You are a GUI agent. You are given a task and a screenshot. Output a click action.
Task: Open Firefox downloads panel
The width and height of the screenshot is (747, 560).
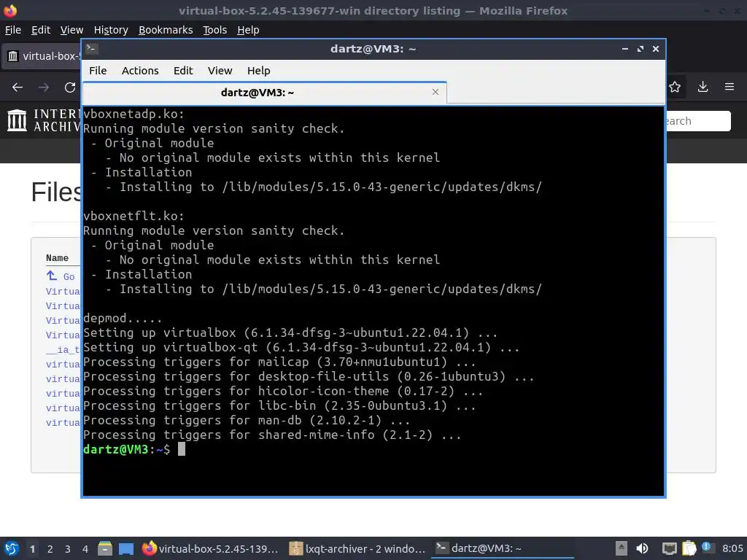[x=703, y=87]
